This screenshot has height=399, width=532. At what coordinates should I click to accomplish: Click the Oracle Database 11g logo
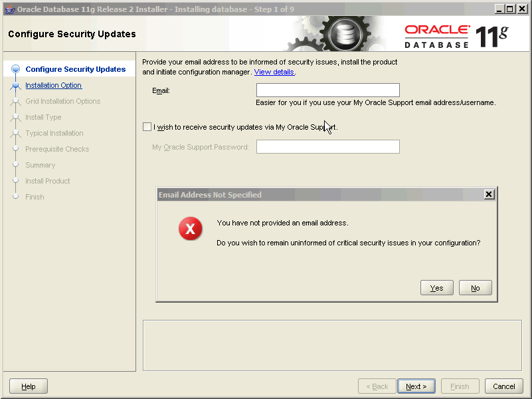pos(456,36)
